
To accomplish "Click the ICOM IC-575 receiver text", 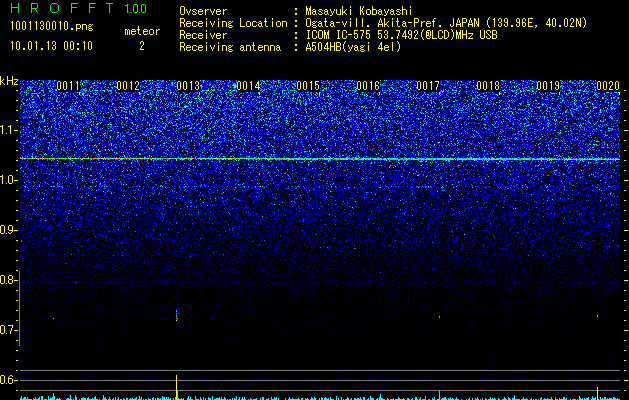I will (401, 35).
